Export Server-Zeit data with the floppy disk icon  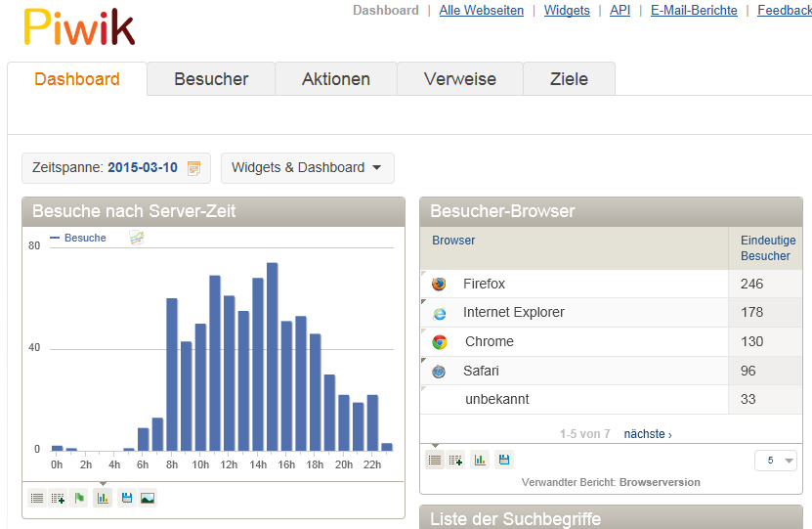(126, 499)
